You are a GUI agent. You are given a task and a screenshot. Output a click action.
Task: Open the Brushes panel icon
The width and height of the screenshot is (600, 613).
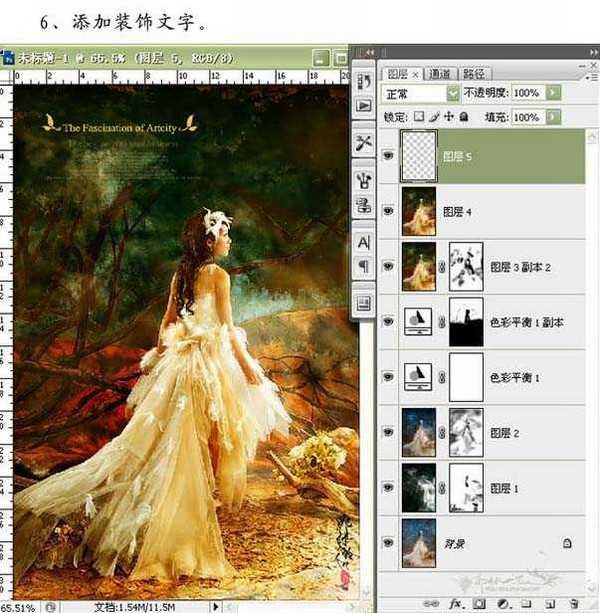[362, 180]
